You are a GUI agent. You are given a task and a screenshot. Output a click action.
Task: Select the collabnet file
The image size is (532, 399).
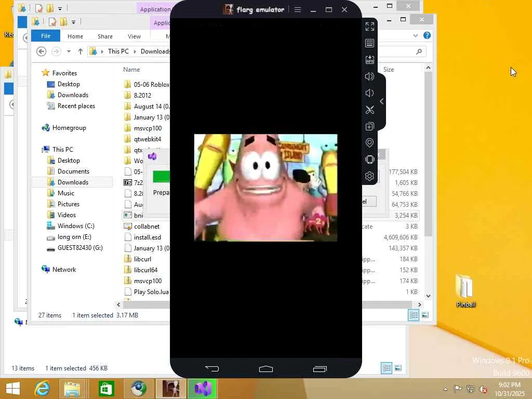coord(146,227)
